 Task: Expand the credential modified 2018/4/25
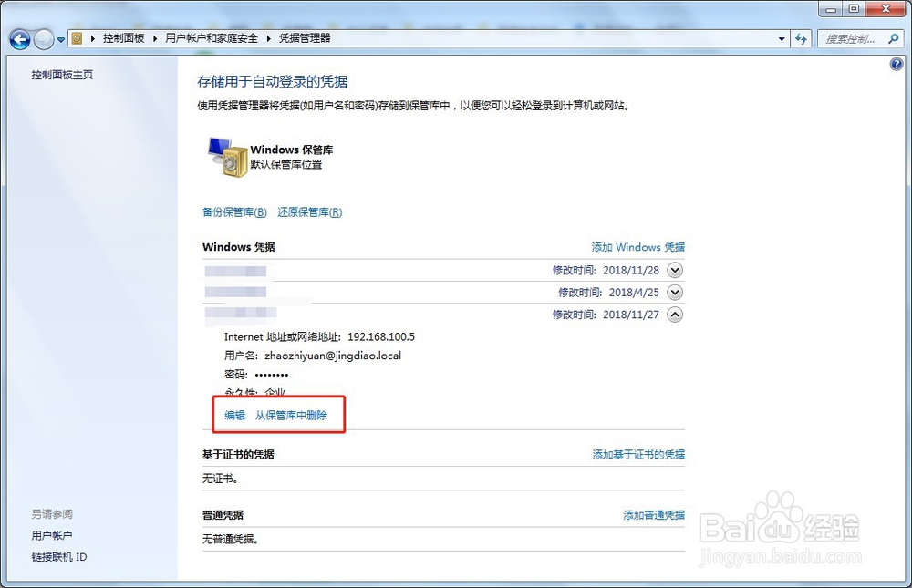click(x=674, y=292)
